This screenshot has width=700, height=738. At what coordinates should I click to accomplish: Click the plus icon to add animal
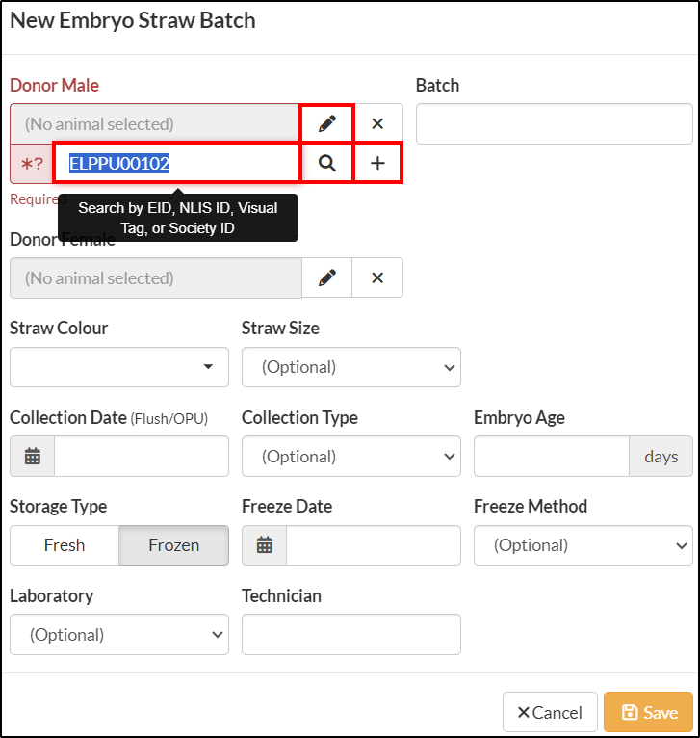pyautogui.click(x=377, y=164)
